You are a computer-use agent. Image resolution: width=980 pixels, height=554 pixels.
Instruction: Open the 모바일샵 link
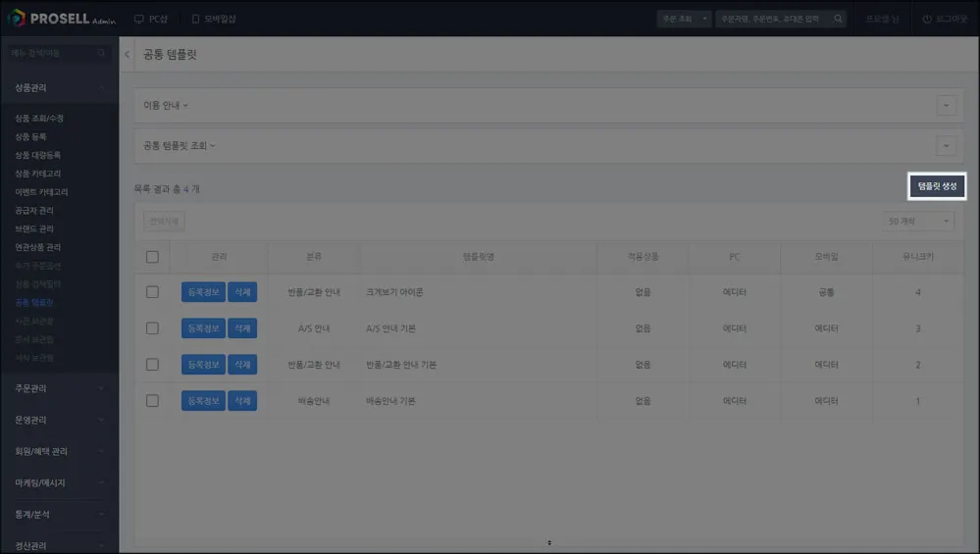pos(214,19)
